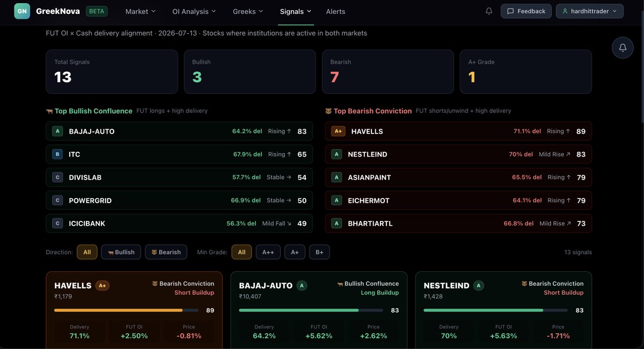
Task: Open POWERGRID bullish row
Action: [x=179, y=201]
